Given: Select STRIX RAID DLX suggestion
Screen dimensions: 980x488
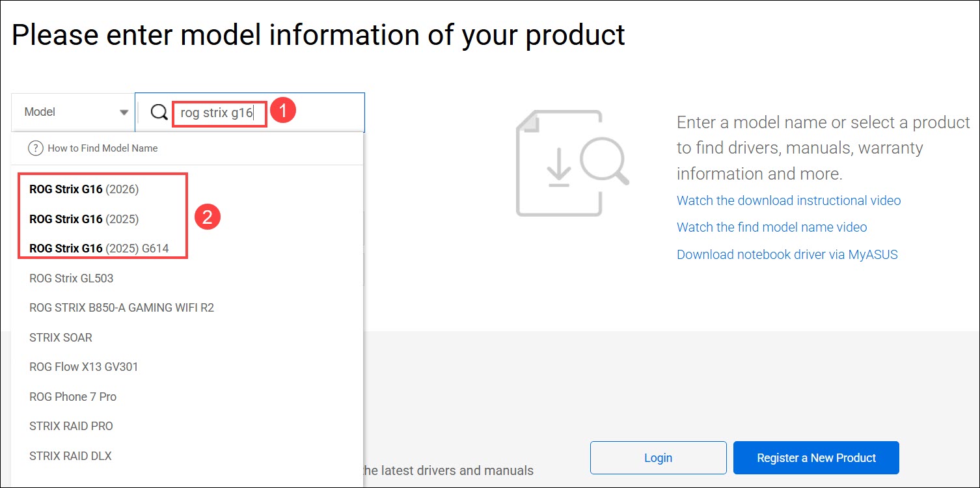Looking at the screenshot, I should click(x=70, y=456).
